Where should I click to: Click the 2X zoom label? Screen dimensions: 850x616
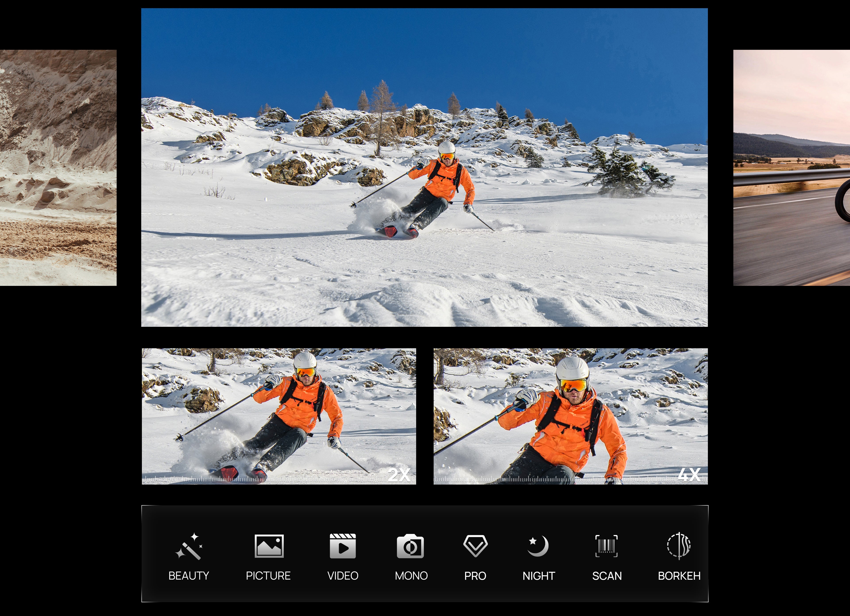(x=399, y=475)
